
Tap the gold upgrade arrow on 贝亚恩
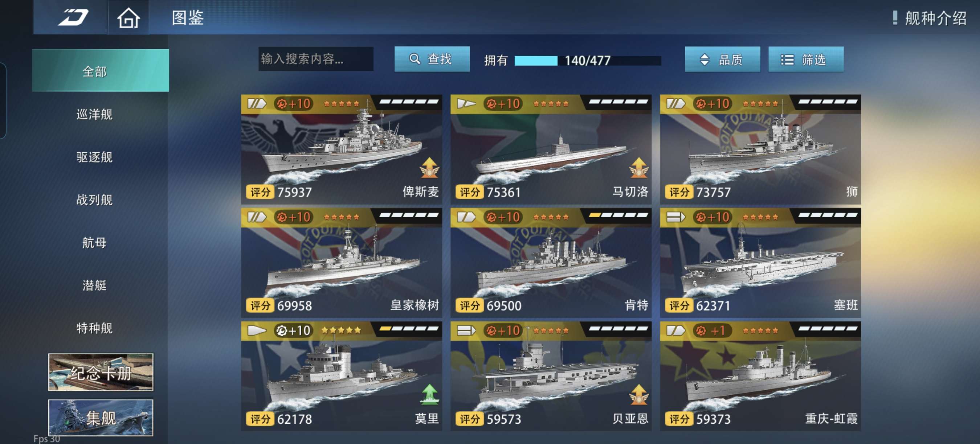click(639, 394)
